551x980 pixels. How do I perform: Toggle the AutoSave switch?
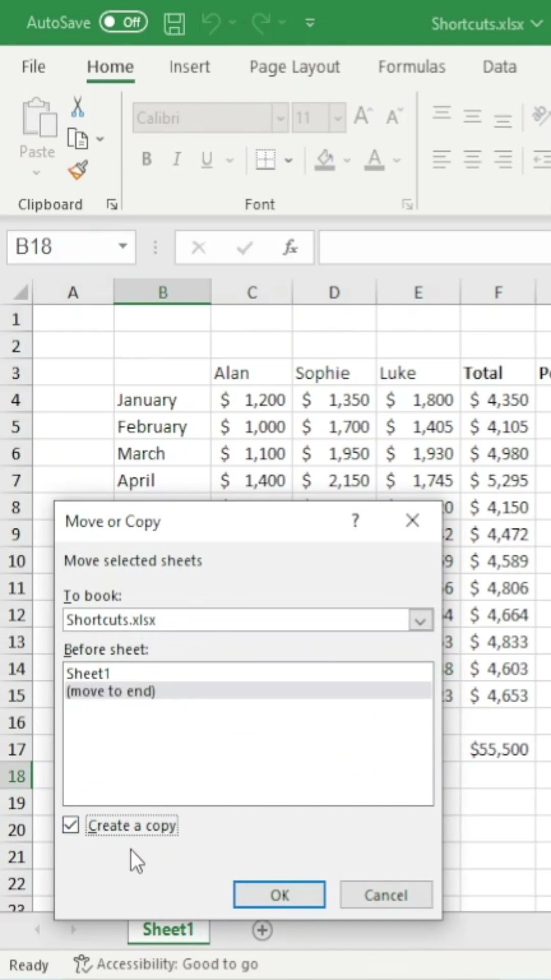click(x=123, y=22)
